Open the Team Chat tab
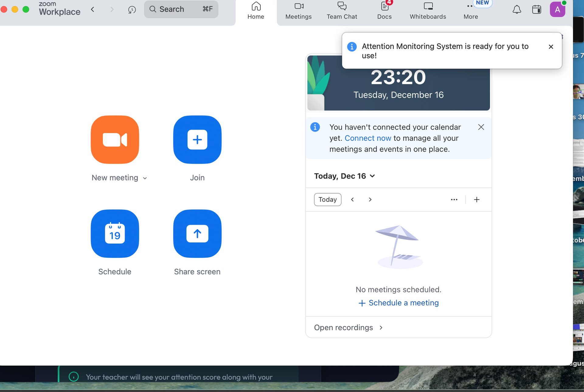The height and width of the screenshot is (392, 584). pos(342,11)
